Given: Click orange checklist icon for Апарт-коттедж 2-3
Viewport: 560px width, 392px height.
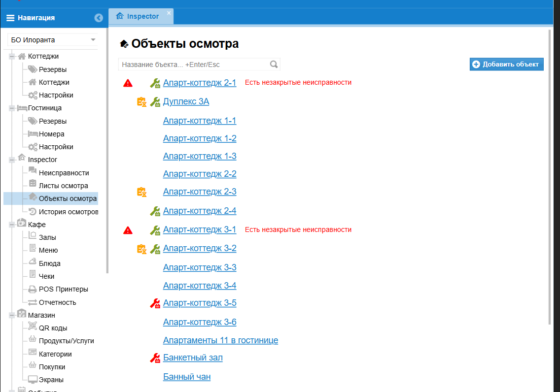Looking at the screenshot, I should click(142, 192).
